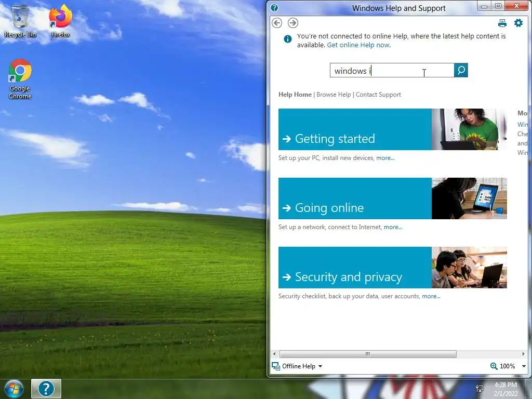Click the help window title bar question icon
This screenshot has width=532, height=399.
274,8
